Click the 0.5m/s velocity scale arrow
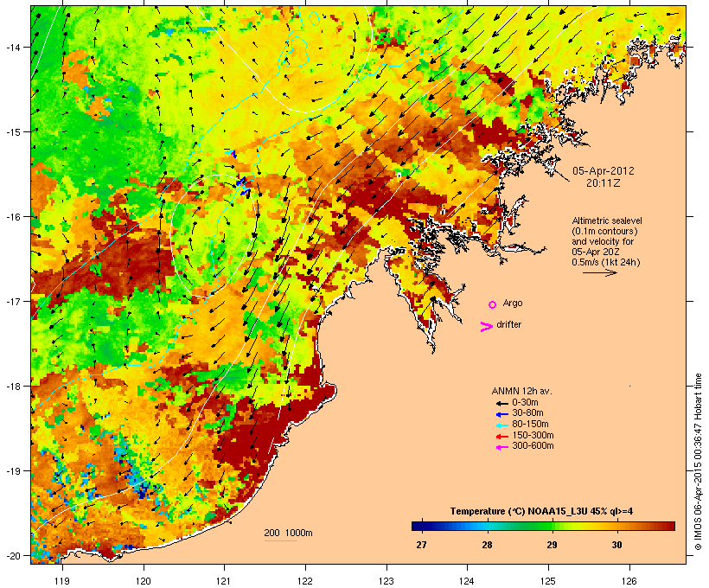 (x=600, y=272)
